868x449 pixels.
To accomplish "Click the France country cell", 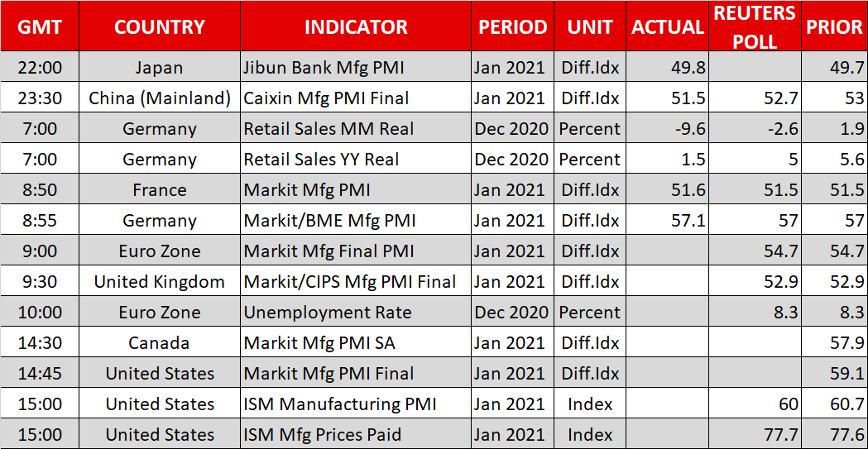I will [x=160, y=190].
